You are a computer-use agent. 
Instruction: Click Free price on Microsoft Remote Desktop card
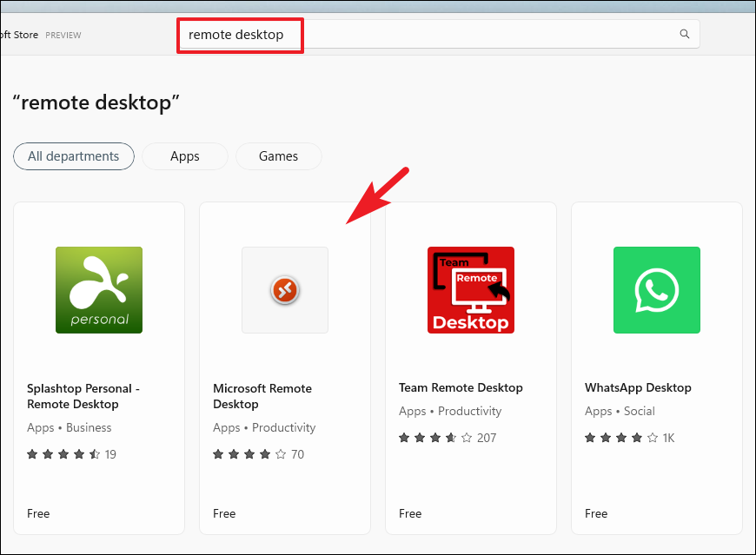[224, 513]
